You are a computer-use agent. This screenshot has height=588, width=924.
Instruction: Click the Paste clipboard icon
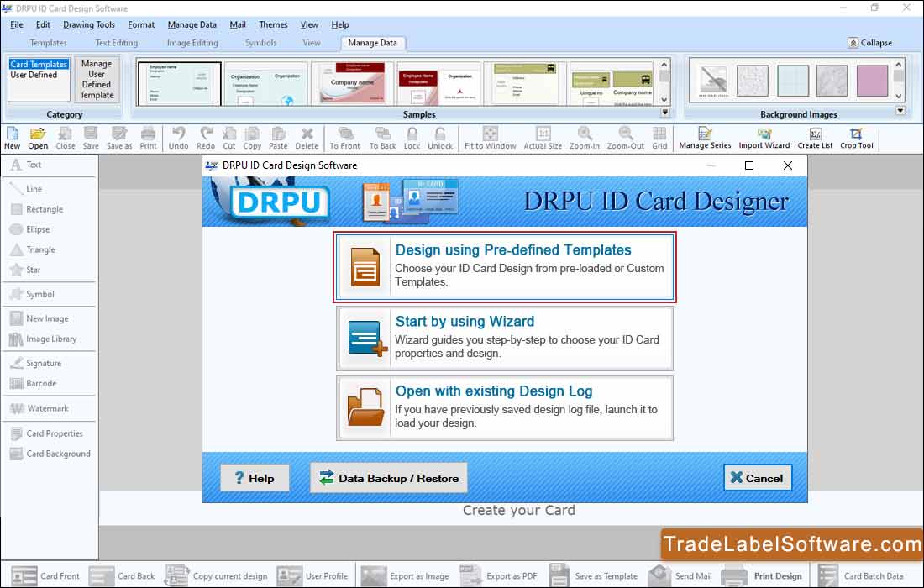tap(278, 138)
